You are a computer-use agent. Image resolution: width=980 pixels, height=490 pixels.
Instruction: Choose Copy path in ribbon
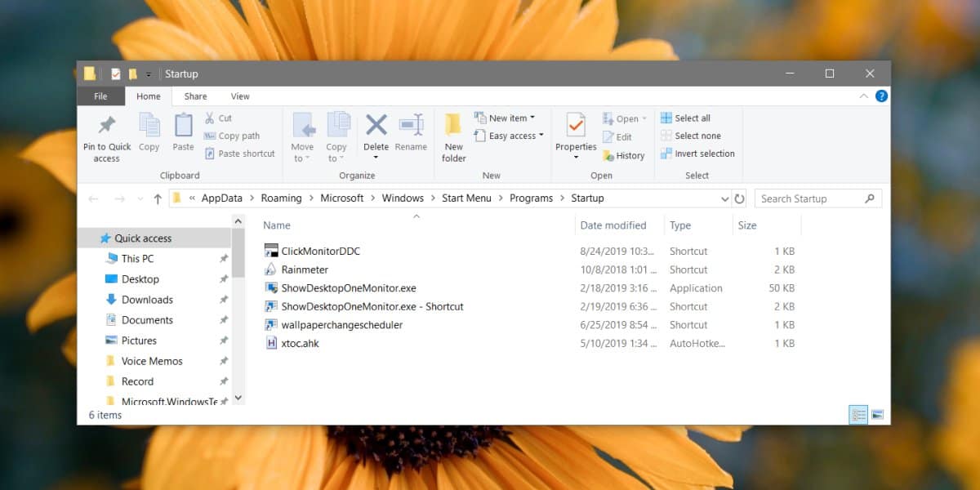click(x=232, y=136)
